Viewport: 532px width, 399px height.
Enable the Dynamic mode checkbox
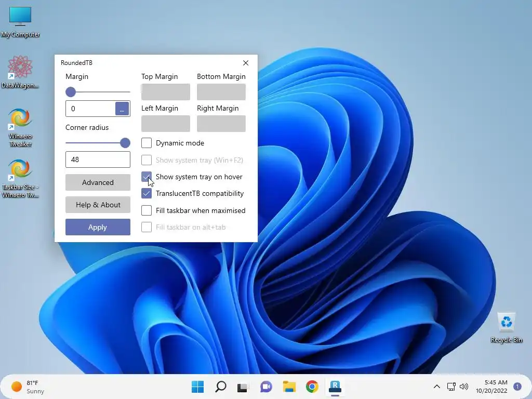pos(146,143)
